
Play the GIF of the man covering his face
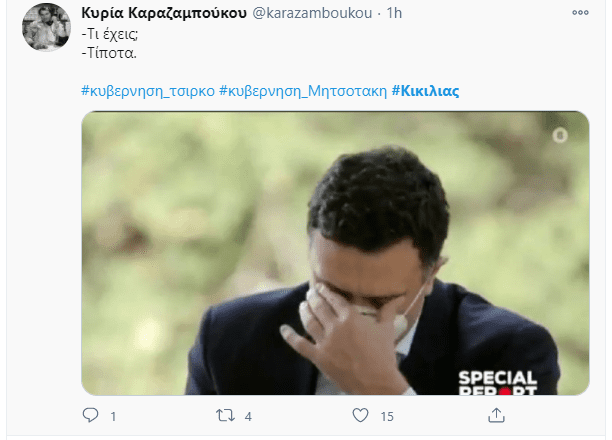(x=335, y=253)
